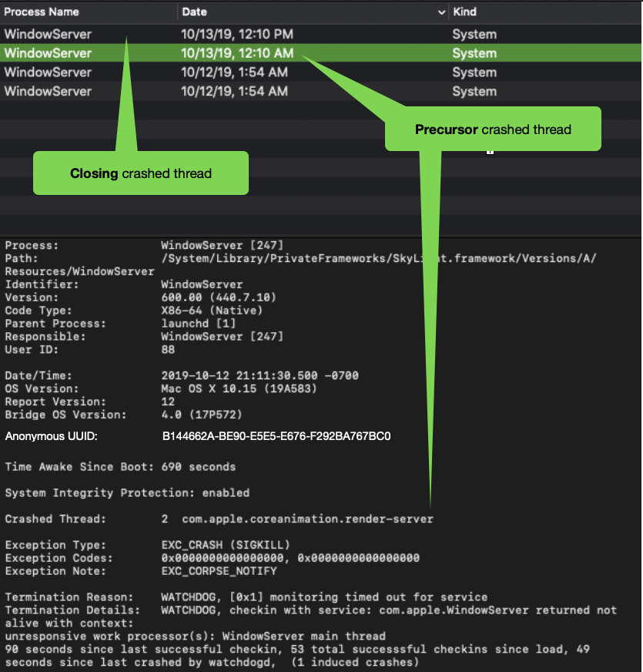The height and width of the screenshot is (672, 643).
Task: Click the Date column sort chevron
Action: pyautogui.click(x=442, y=12)
